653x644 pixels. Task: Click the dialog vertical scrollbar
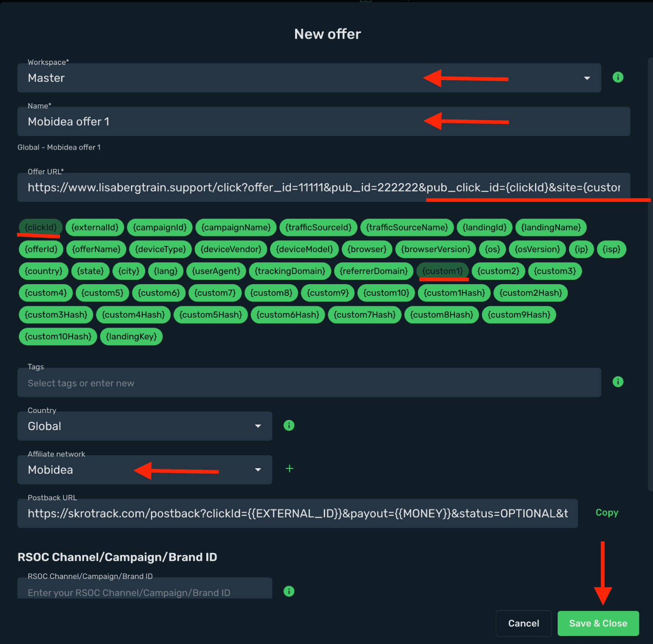(650, 274)
